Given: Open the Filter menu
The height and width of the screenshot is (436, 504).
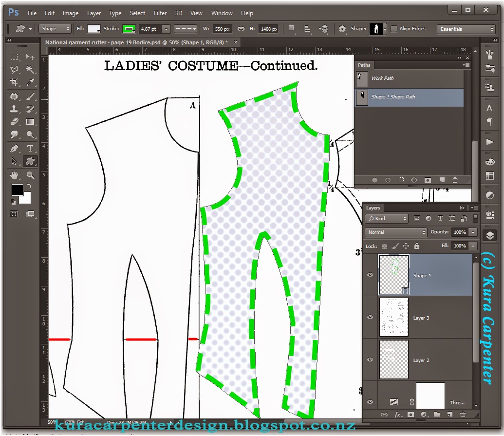Looking at the screenshot, I should click(x=160, y=13).
